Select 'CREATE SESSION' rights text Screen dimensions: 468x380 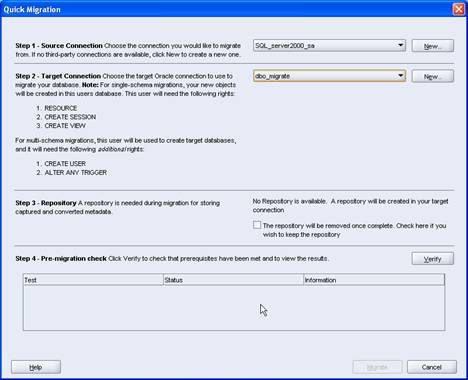70,117
